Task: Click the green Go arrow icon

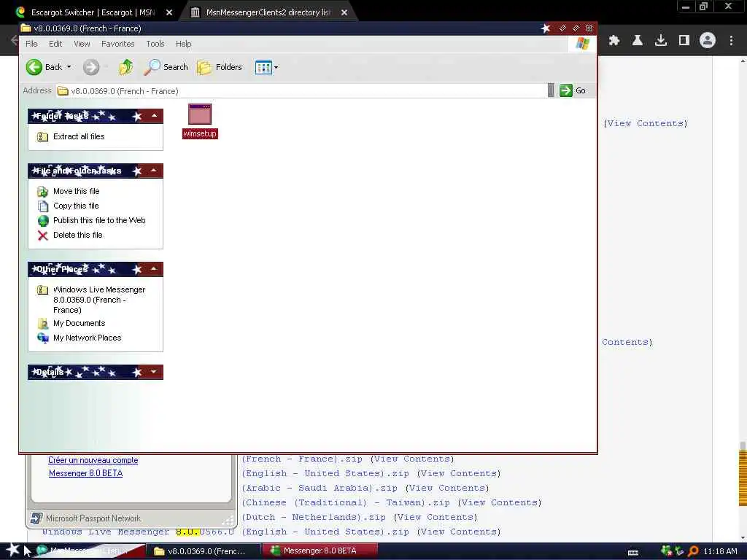Action: [566, 90]
